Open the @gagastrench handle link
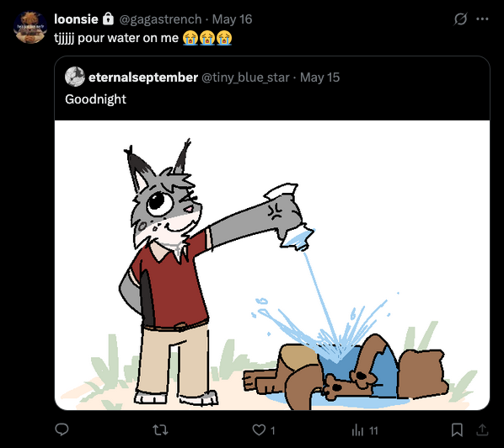The image size is (504, 448). [x=160, y=19]
